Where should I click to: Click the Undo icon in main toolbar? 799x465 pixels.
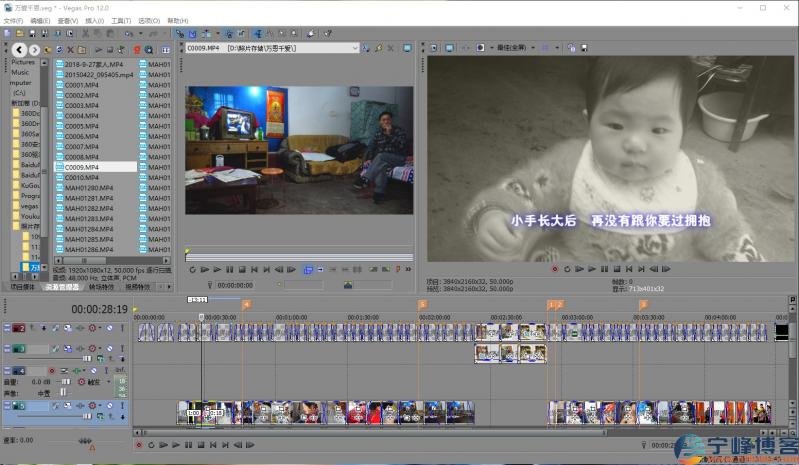128,34
